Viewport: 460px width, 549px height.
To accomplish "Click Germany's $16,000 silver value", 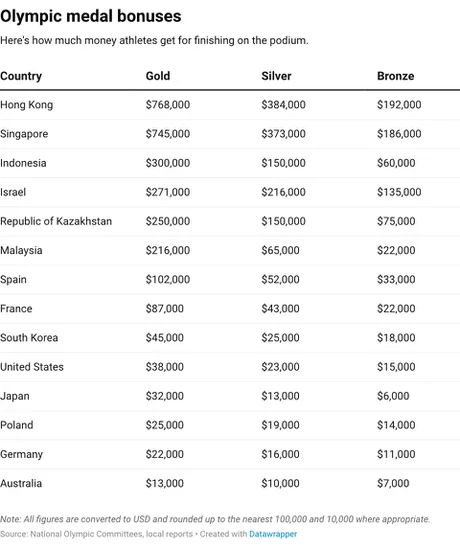I will tap(280, 454).
